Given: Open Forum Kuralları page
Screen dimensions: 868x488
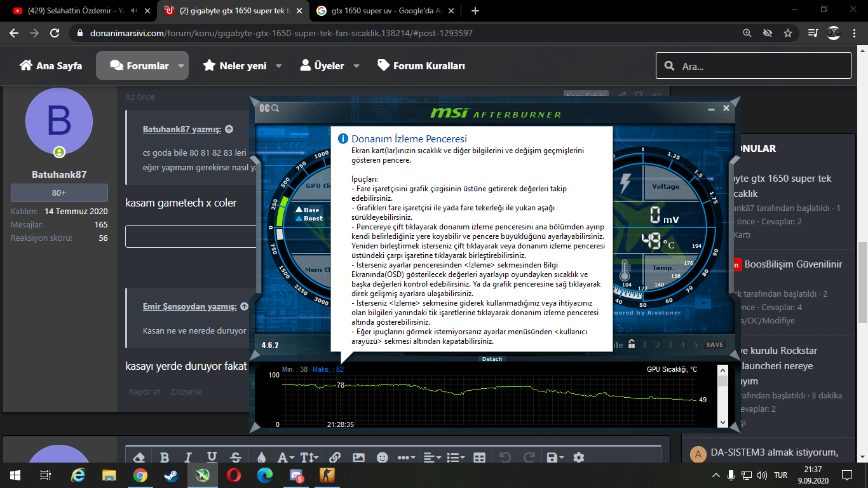Looking at the screenshot, I should coord(421,65).
